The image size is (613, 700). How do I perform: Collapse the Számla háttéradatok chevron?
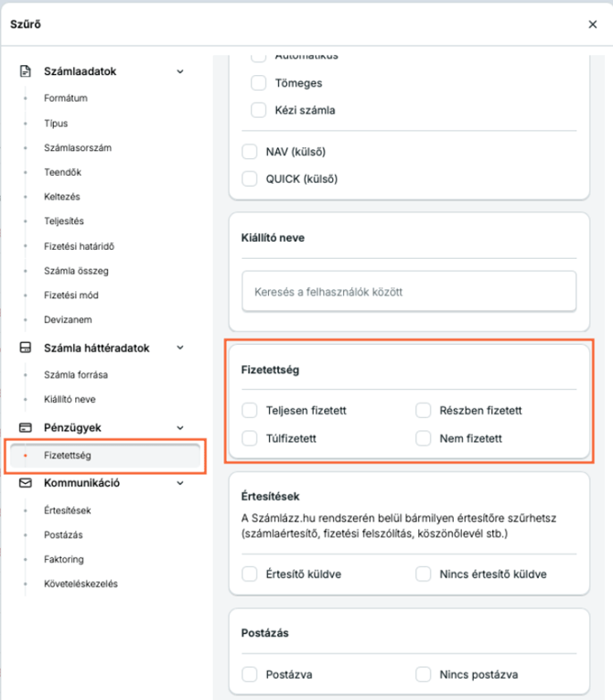click(180, 348)
